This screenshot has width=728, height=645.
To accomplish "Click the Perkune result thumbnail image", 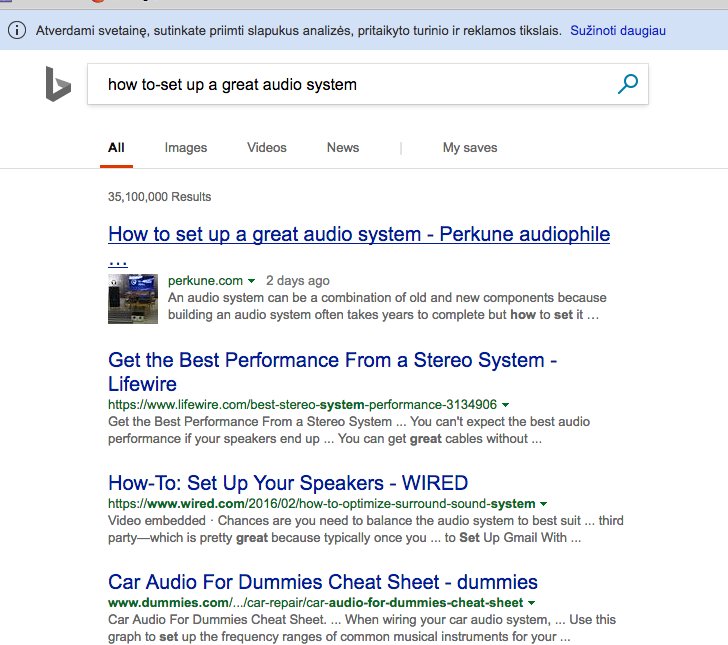I will click(x=133, y=299).
